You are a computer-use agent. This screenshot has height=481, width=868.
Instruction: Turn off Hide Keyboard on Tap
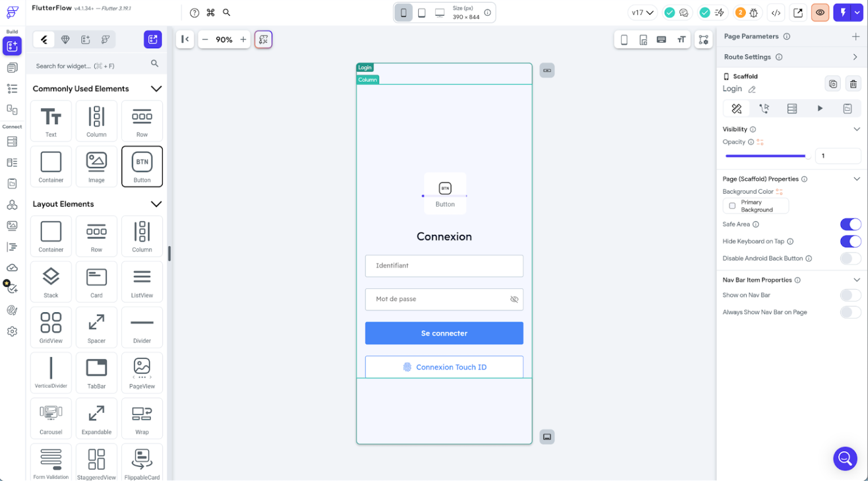850,241
